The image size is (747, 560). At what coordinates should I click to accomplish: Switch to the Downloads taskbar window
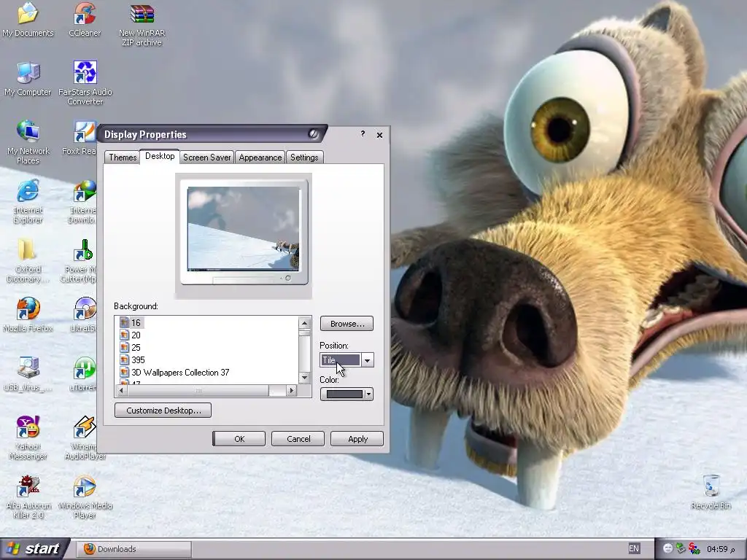point(134,549)
